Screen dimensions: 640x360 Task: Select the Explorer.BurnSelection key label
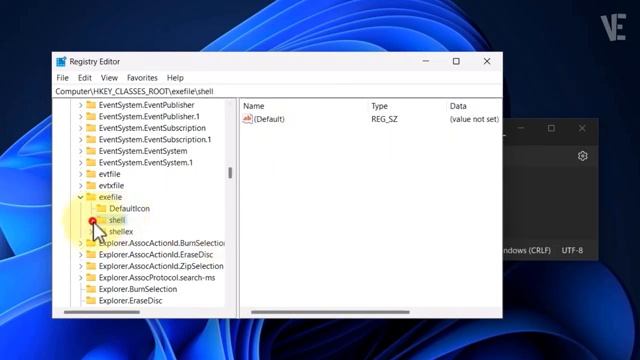pyautogui.click(x=138, y=289)
